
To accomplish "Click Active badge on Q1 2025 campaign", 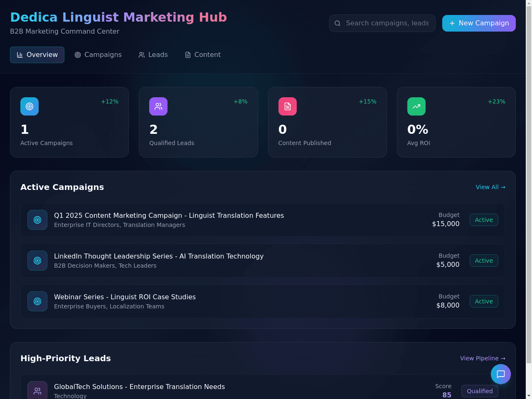I will click(x=484, y=220).
